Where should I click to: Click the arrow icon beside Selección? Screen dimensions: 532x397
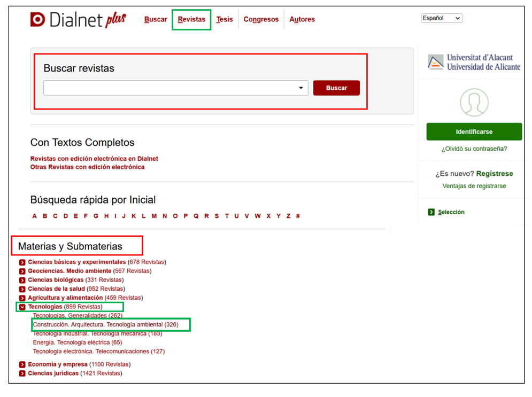click(x=431, y=212)
